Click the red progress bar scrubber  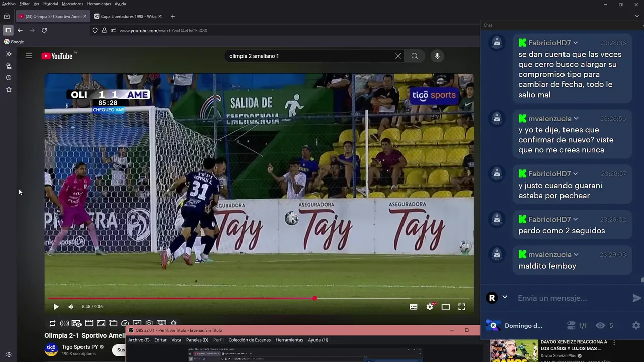click(314, 298)
